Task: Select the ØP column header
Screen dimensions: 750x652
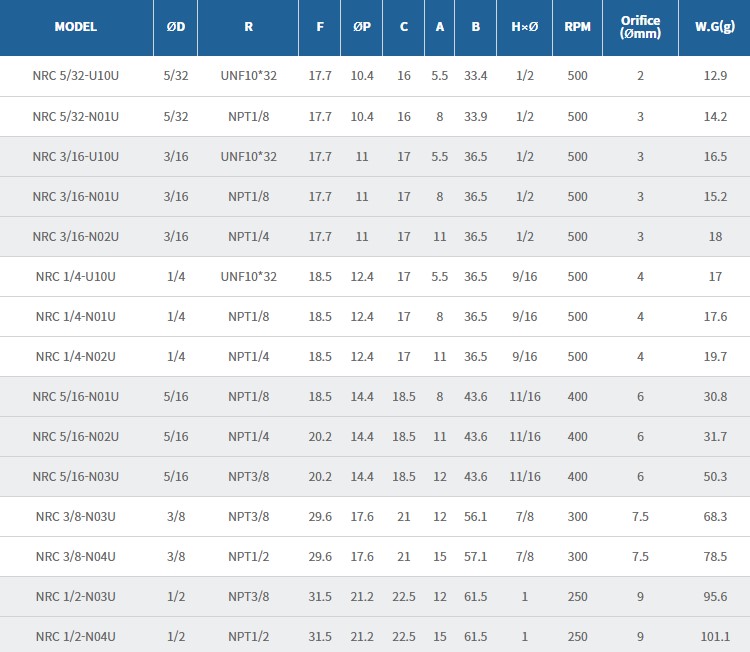Action: tap(362, 27)
